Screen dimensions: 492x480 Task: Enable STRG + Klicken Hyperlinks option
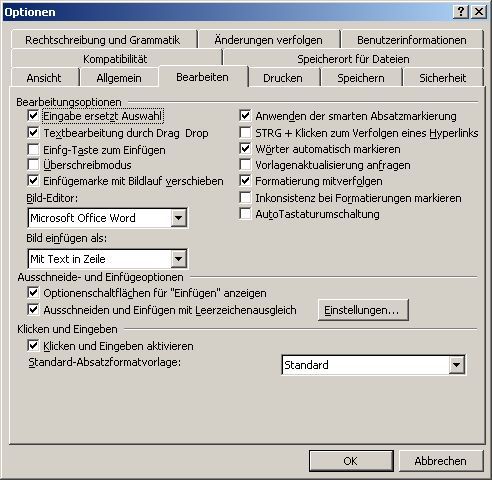coord(245,133)
